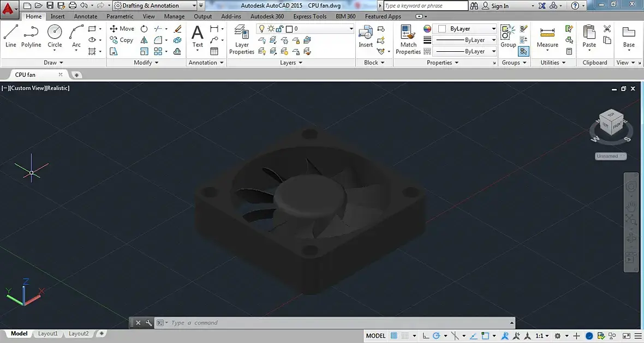
Task: Toggle layer freeze sun icon
Action: click(x=271, y=29)
